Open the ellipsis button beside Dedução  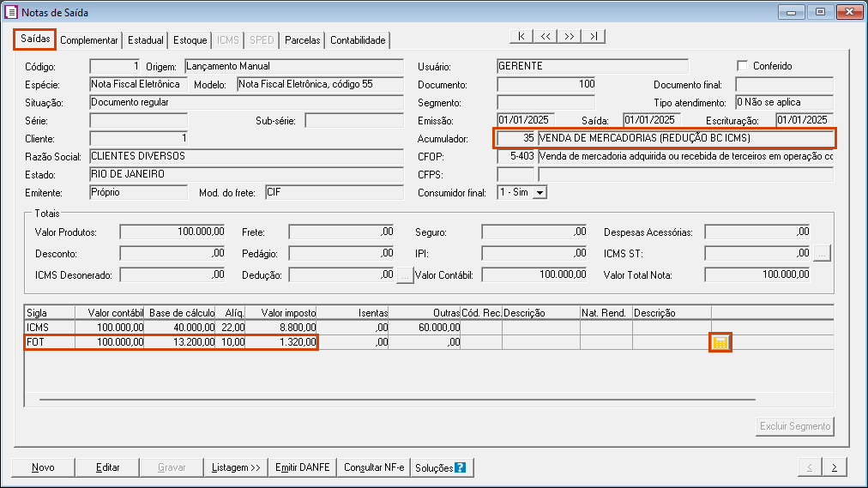[406, 275]
